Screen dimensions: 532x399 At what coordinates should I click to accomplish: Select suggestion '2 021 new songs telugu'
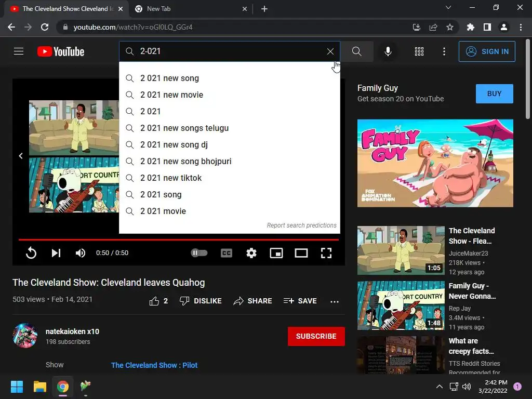click(229, 128)
